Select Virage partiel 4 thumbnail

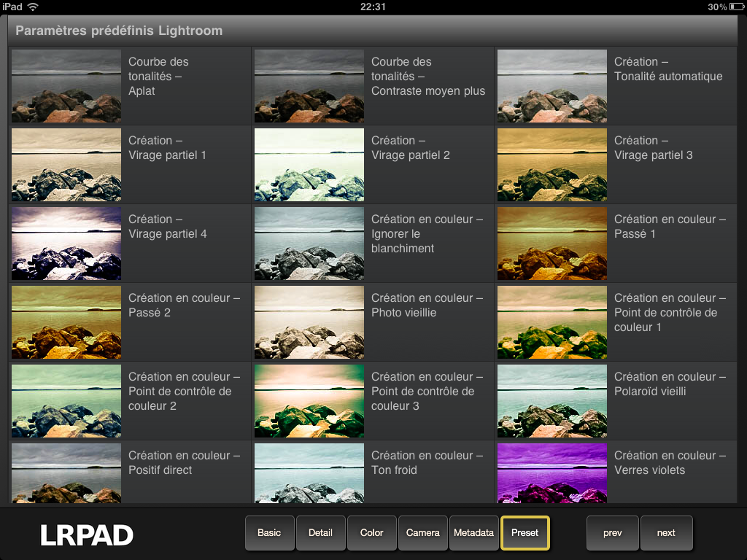click(66, 244)
